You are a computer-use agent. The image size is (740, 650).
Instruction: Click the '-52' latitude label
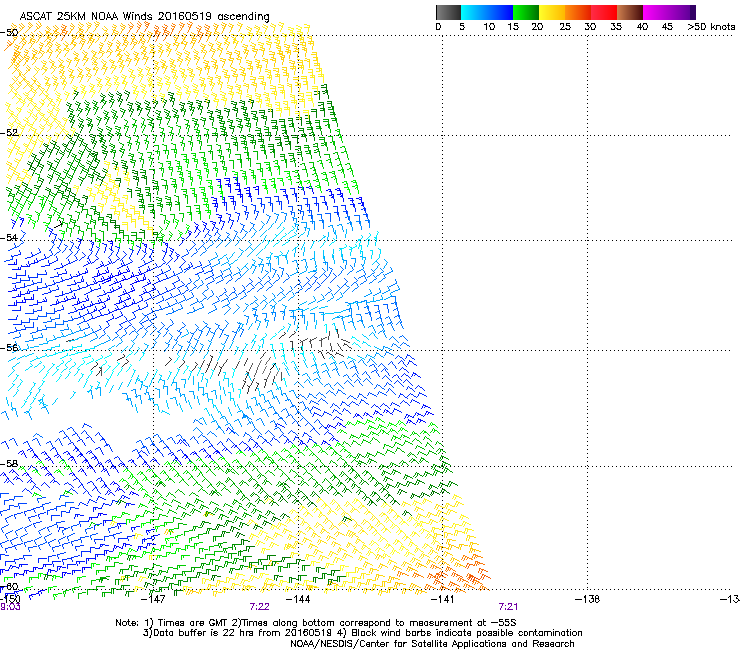click(x=9, y=133)
